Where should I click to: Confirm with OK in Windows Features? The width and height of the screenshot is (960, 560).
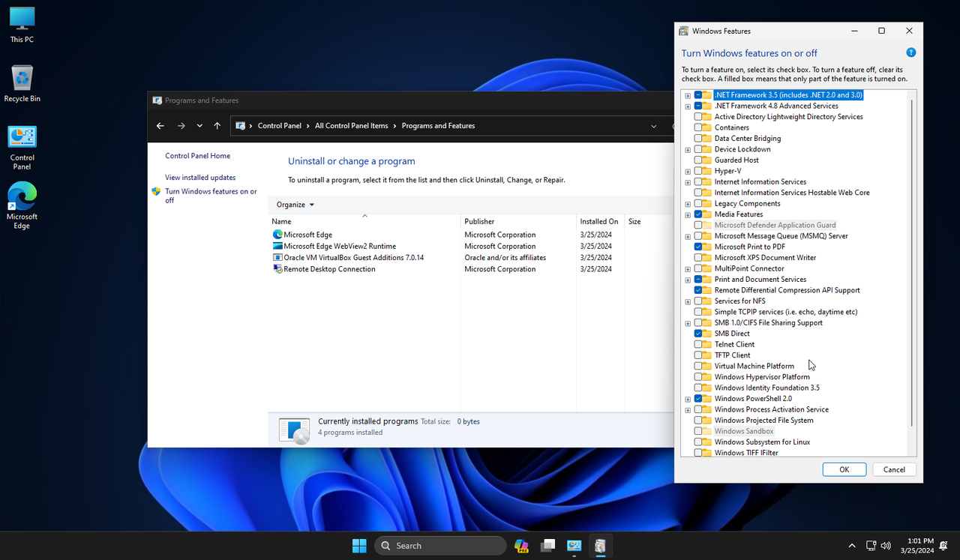pos(844,469)
